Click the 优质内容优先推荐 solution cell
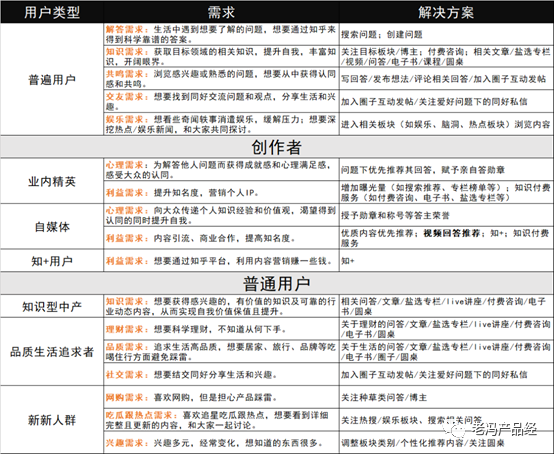This screenshot has width=554, height=454. point(446,238)
